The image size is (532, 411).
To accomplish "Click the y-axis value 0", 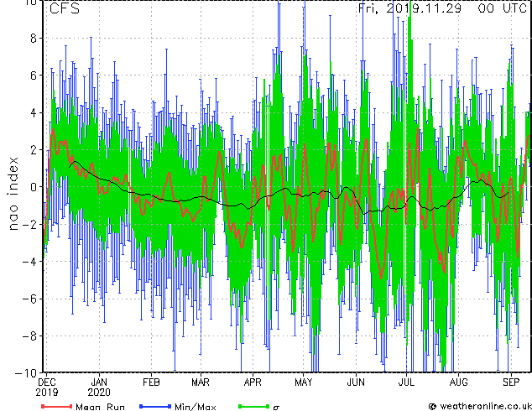I will [34, 187].
